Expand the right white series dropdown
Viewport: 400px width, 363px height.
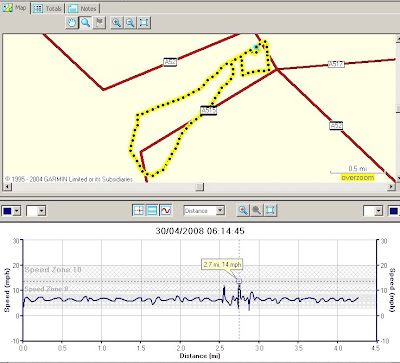point(378,211)
